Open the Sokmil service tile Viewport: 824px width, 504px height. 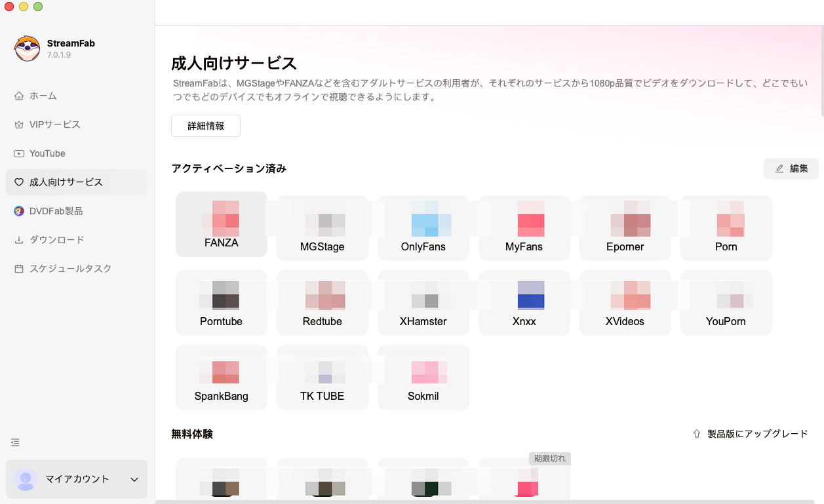click(423, 378)
